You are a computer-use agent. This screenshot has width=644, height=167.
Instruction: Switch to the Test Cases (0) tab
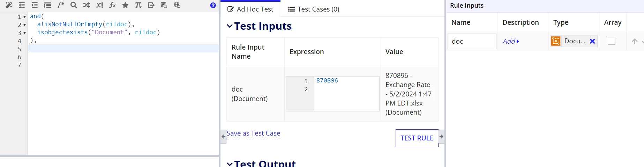314,9
